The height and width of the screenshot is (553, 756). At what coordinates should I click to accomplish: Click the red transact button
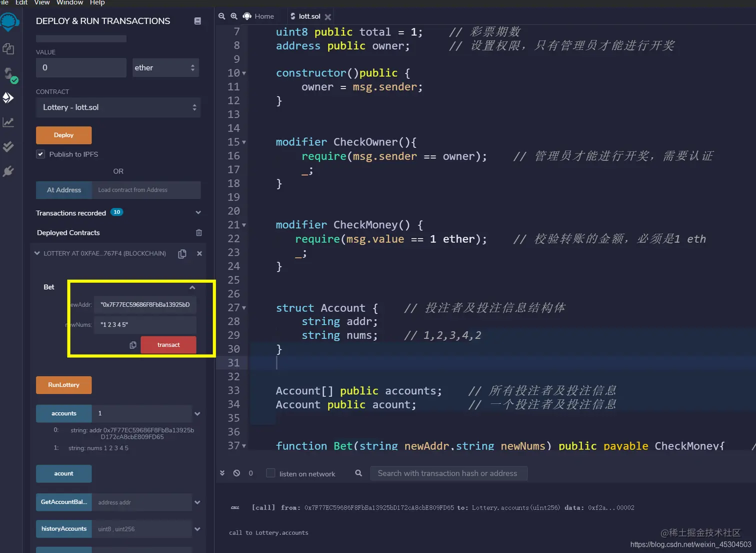[x=168, y=345]
